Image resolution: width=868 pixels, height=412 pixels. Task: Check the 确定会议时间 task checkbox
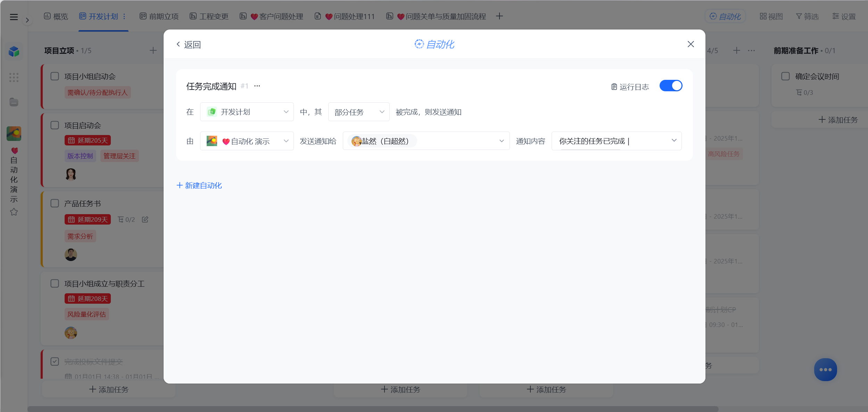(785, 76)
